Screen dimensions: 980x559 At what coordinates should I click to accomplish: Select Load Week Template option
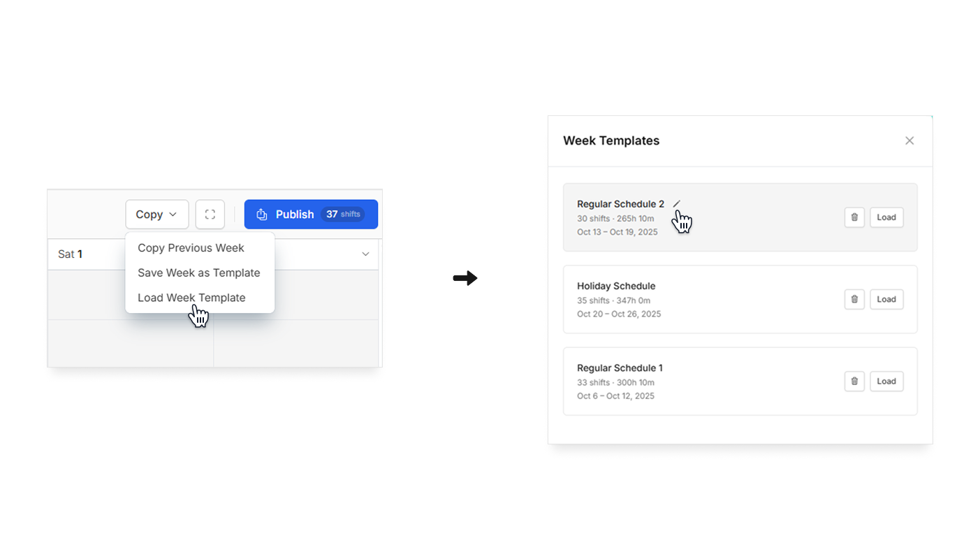click(x=191, y=298)
